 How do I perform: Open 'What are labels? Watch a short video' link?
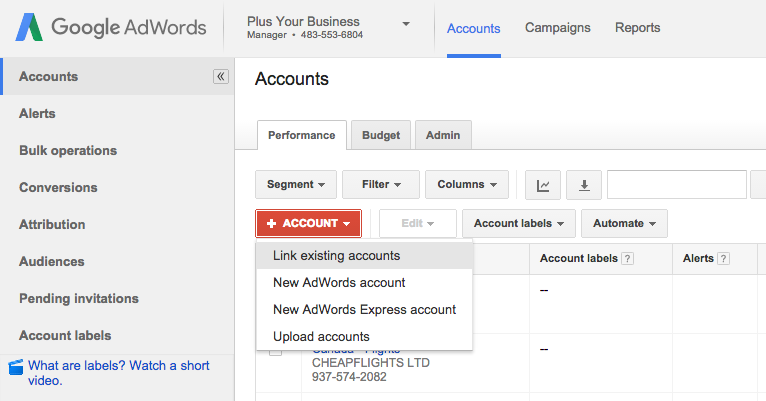[119, 373]
